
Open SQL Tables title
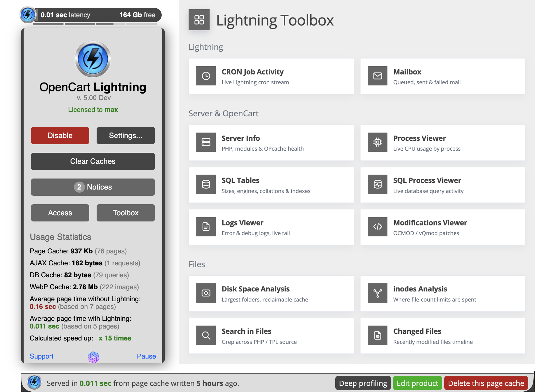(240, 180)
